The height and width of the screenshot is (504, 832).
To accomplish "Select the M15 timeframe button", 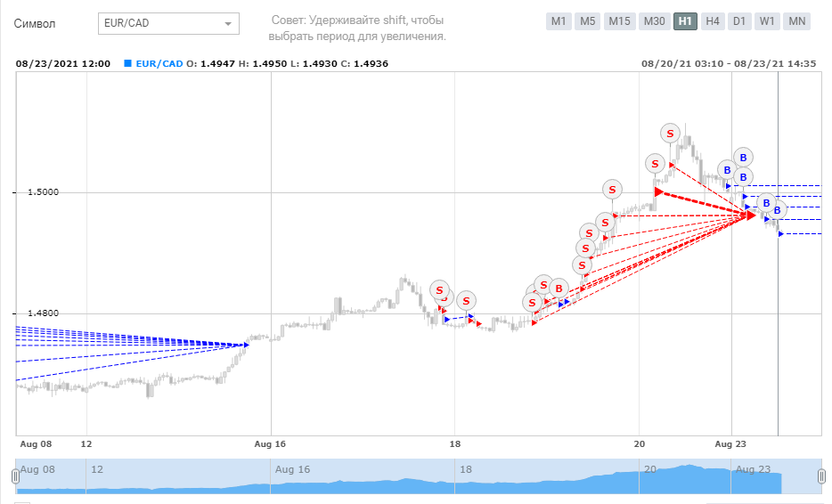I will (619, 21).
